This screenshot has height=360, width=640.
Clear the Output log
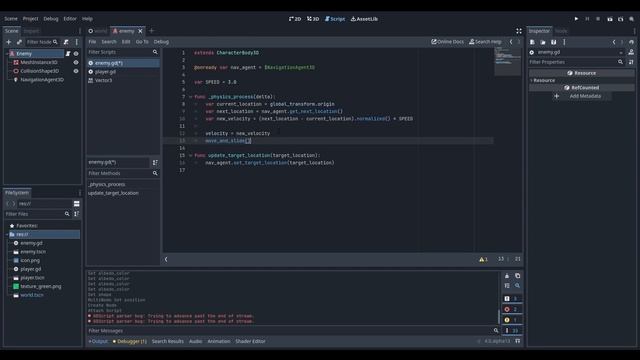click(x=507, y=276)
